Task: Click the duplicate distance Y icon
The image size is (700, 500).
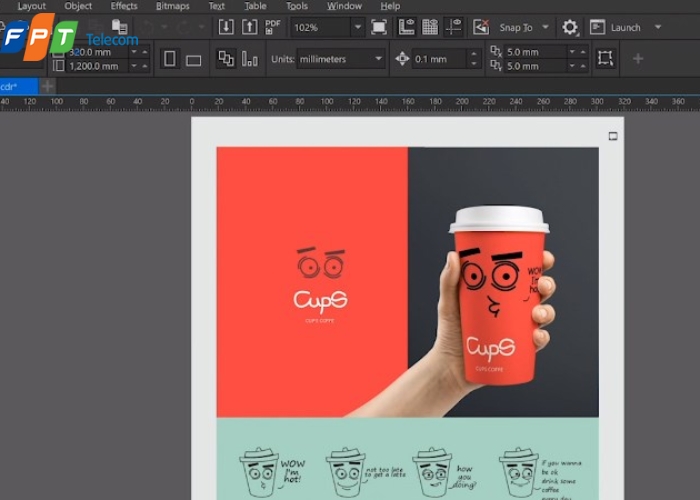Action: pyautogui.click(x=496, y=66)
